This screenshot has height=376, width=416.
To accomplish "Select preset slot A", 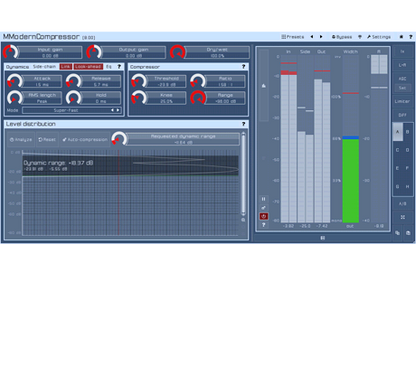I will coord(397,132).
